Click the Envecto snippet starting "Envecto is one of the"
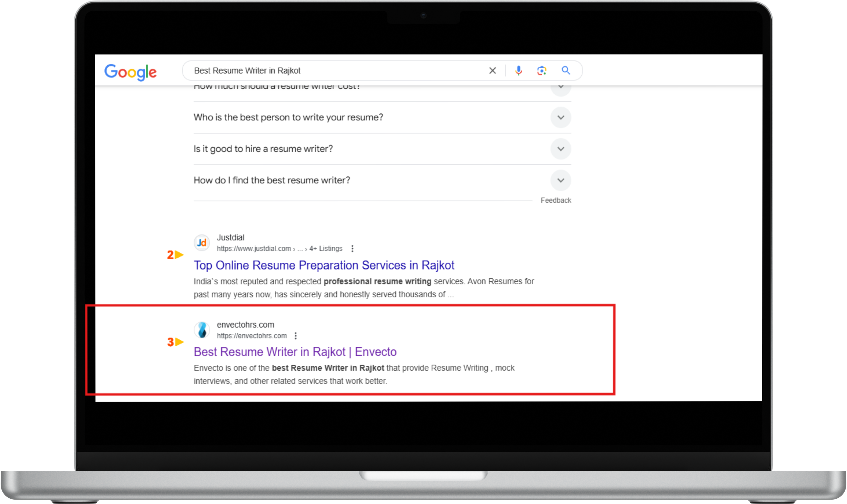847x504 pixels. [x=354, y=375]
